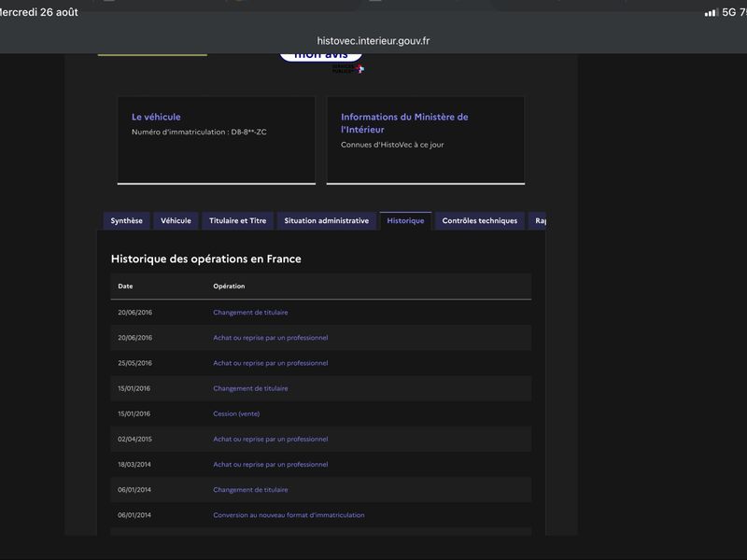Viewport: 747px width, 560px height.
Task: Click the cellular signal strength icon
Action: (x=712, y=13)
